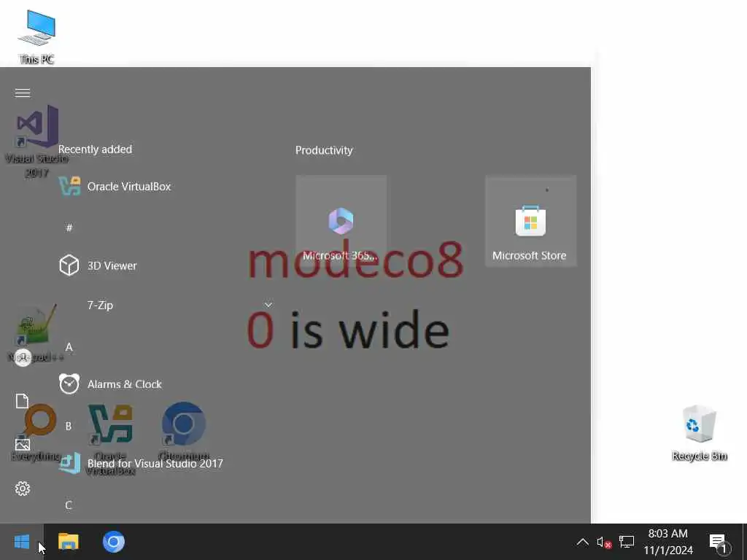Click the user account icon in Start sidebar
Image resolution: width=747 pixels, height=560 pixels.
coord(23,357)
